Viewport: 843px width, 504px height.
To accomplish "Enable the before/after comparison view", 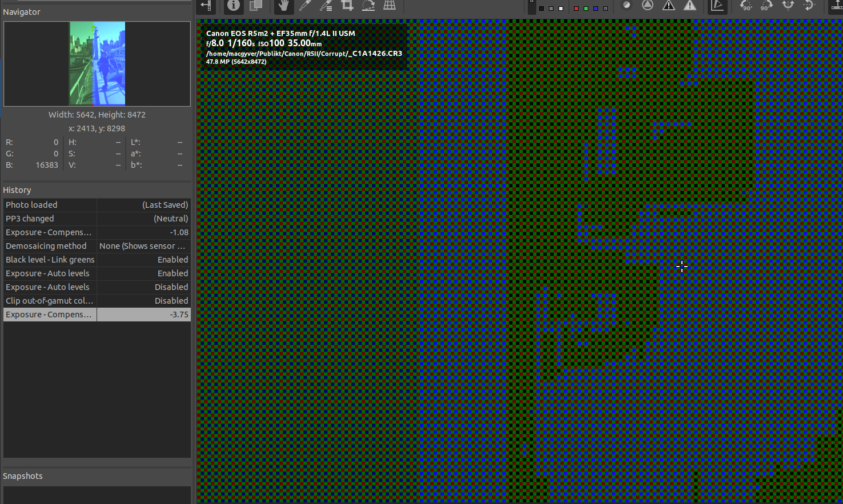I will coord(255,7).
